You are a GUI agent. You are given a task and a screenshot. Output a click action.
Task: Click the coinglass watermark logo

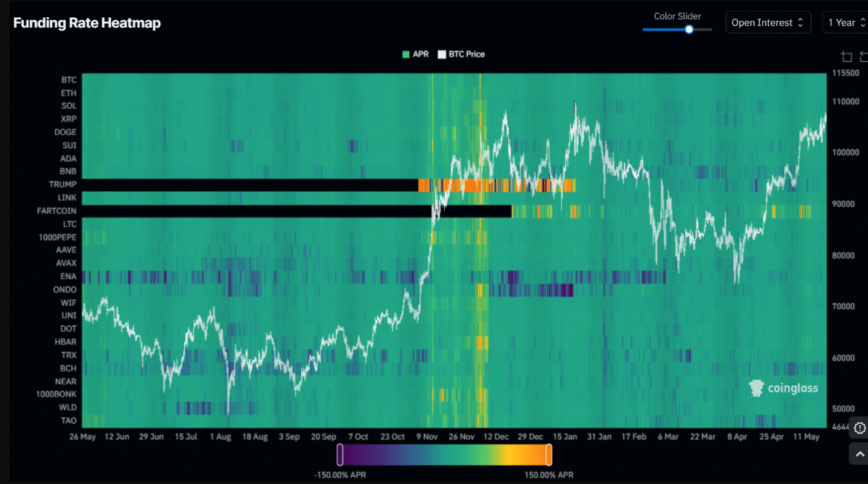[x=783, y=388]
